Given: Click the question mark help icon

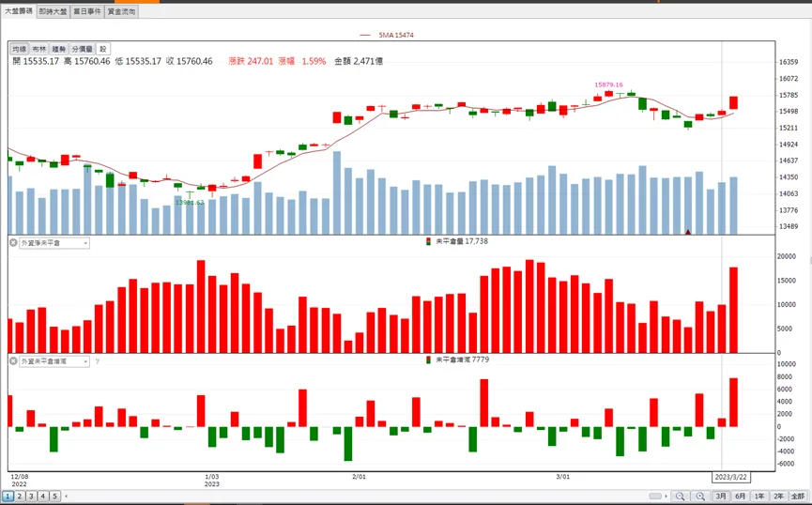Looking at the screenshot, I should click(x=97, y=361).
